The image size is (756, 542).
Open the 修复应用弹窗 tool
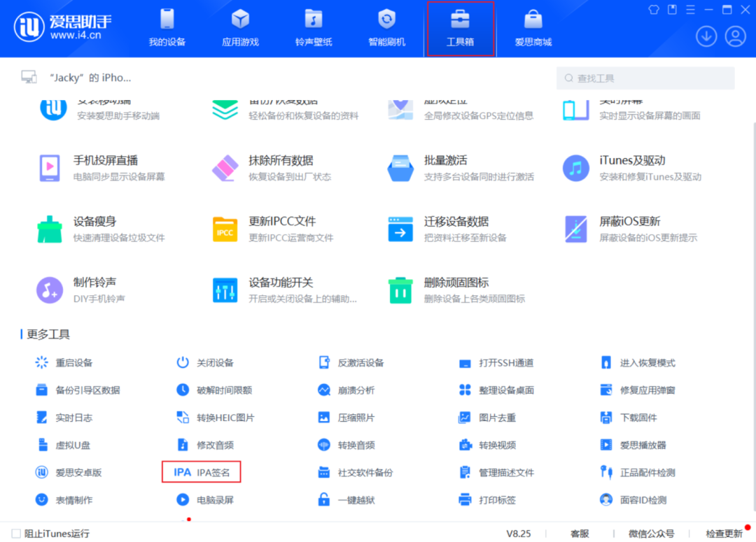click(x=638, y=390)
